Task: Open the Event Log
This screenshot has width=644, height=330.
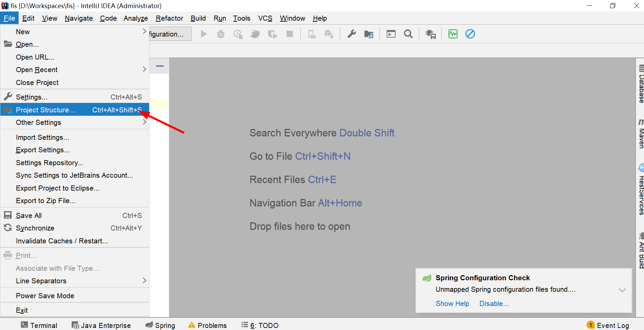Action: click(x=608, y=325)
